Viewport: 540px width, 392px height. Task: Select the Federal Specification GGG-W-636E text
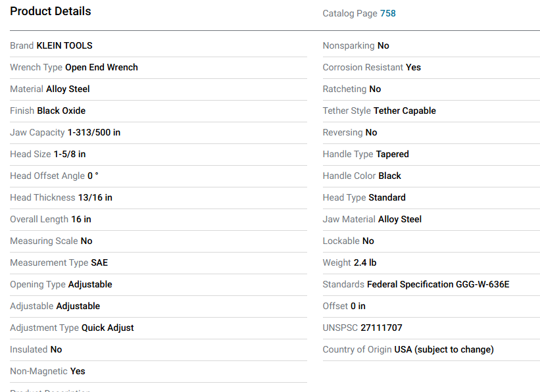438,284
